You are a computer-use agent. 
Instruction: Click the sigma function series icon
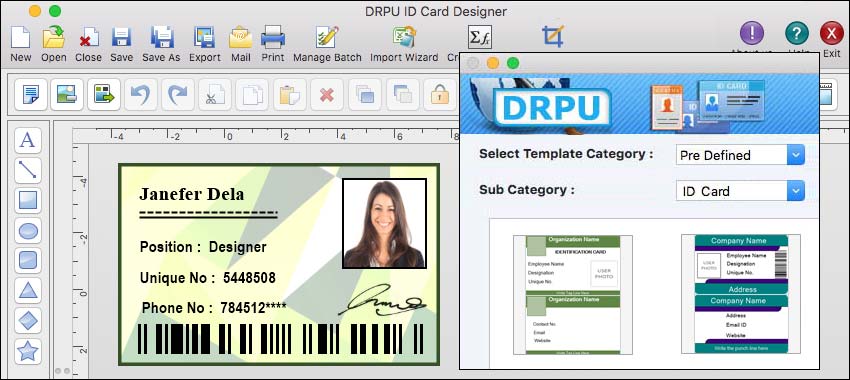coord(480,37)
